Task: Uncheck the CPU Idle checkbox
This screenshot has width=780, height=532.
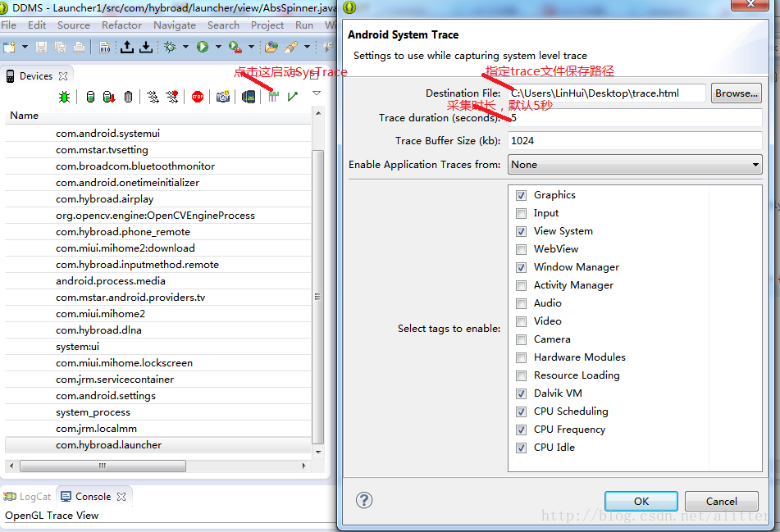Action: 521,448
